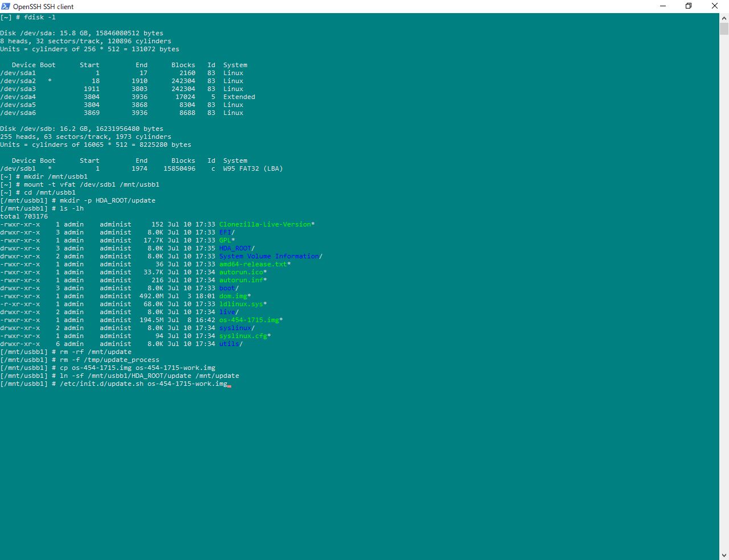Minimize the OpenSSH SSH client window
Viewport: 729px width, 560px height.
point(663,6)
